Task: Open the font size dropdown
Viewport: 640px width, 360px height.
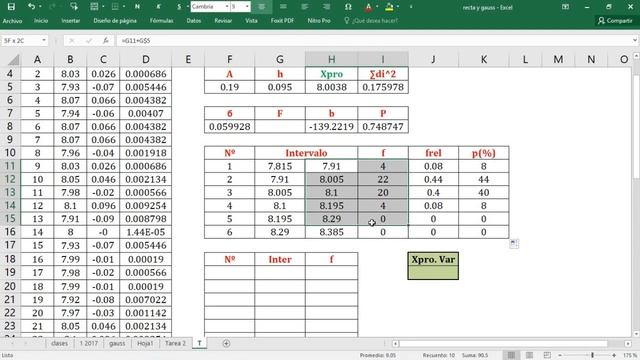Action: click(247, 7)
